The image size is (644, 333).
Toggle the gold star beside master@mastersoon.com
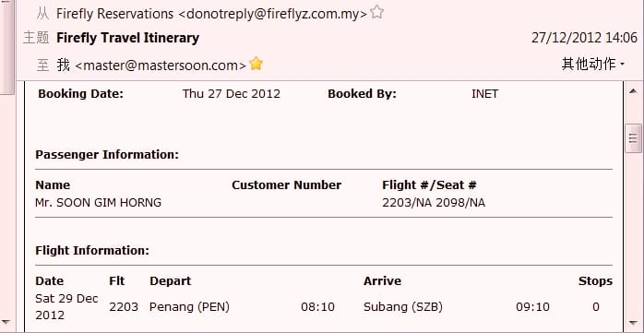(x=256, y=64)
